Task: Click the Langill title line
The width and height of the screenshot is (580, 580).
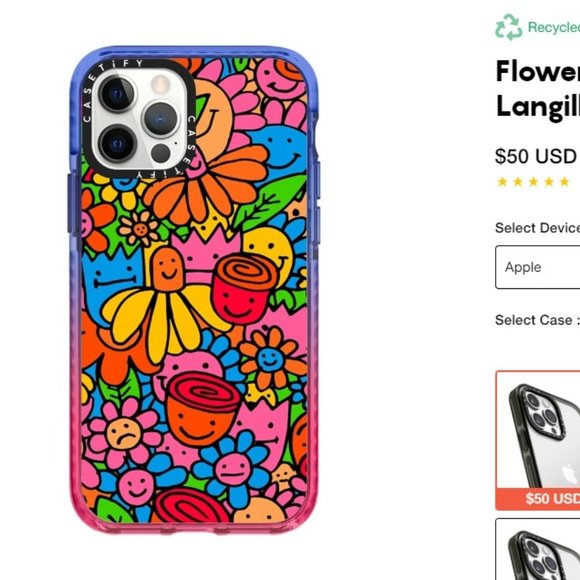Action: (x=538, y=107)
